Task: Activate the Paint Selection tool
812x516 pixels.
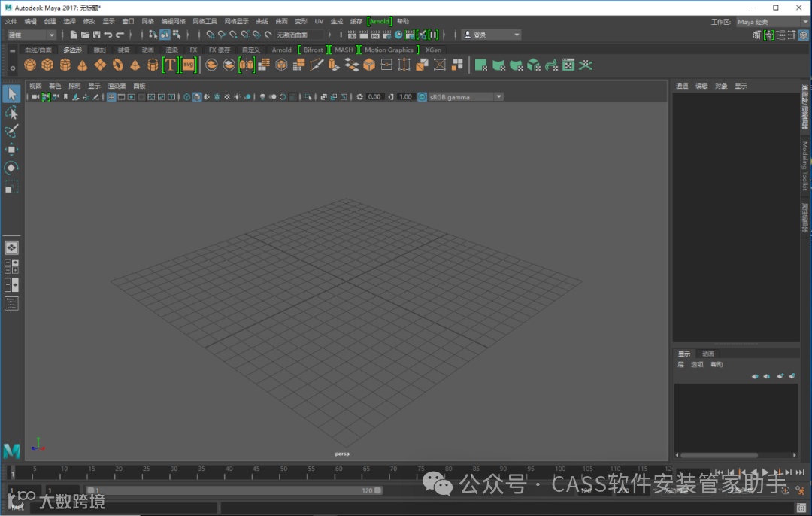Action: coord(11,131)
